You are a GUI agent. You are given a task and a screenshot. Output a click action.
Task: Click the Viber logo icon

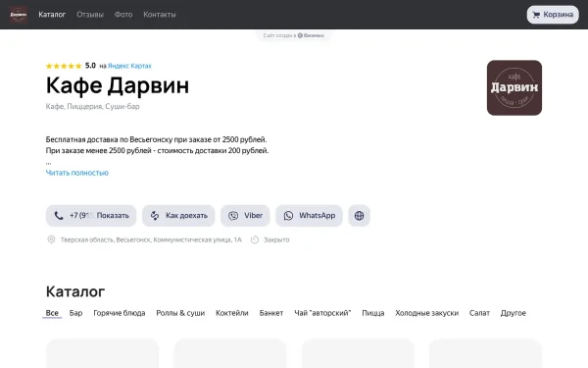click(233, 216)
